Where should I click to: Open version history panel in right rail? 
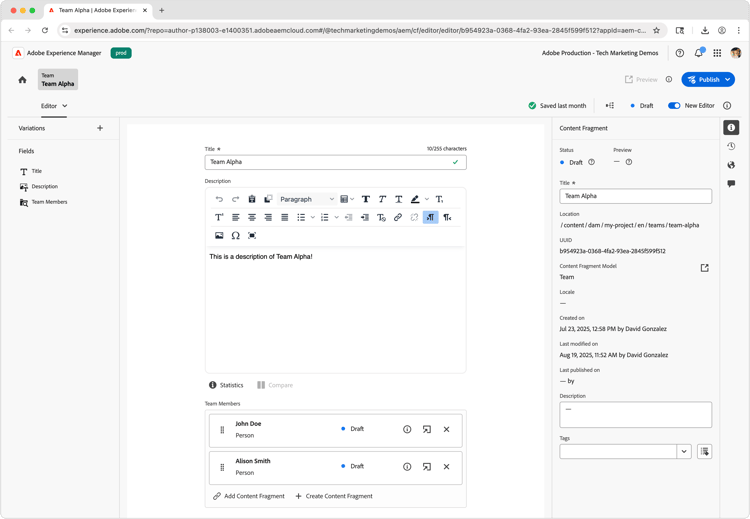731,146
